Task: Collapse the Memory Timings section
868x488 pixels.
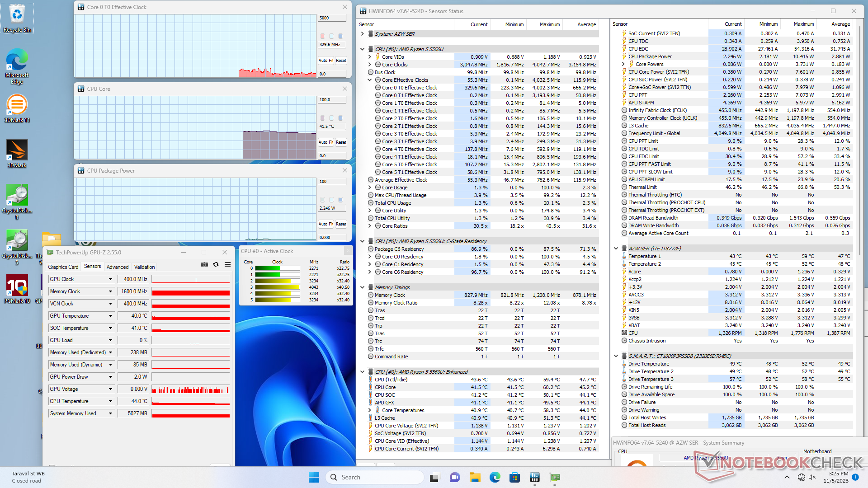Action: pyautogui.click(x=362, y=287)
